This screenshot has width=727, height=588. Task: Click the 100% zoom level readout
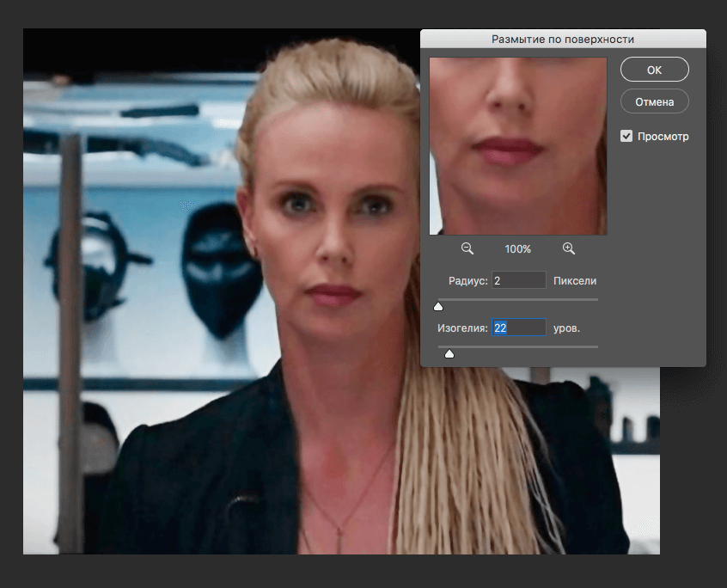(517, 249)
